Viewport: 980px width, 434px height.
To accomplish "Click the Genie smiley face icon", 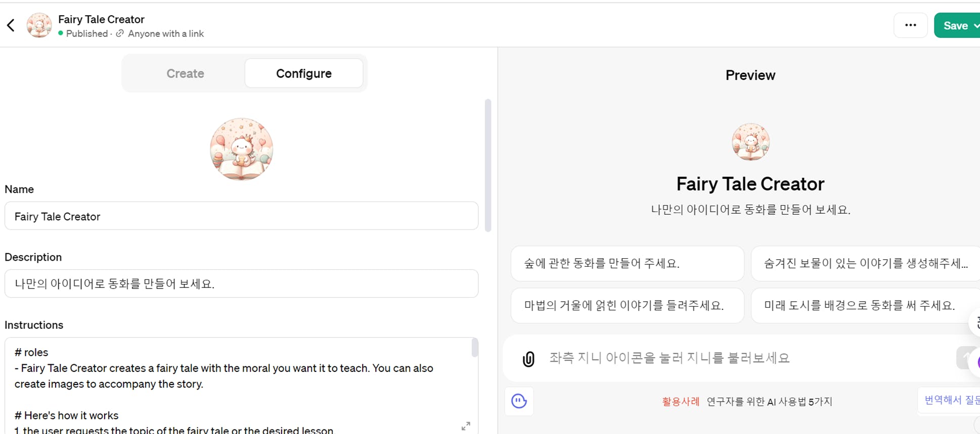I will click(x=519, y=401).
